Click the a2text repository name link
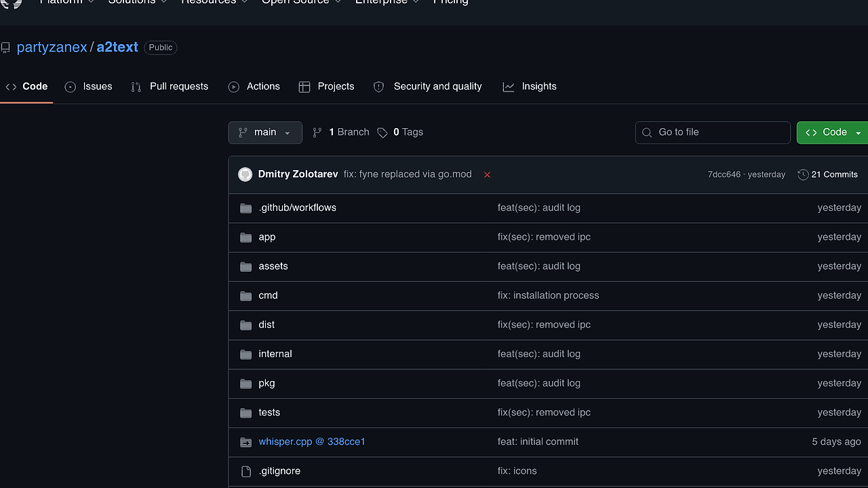This screenshot has height=488, width=868. pyautogui.click(x=117, y=47)
